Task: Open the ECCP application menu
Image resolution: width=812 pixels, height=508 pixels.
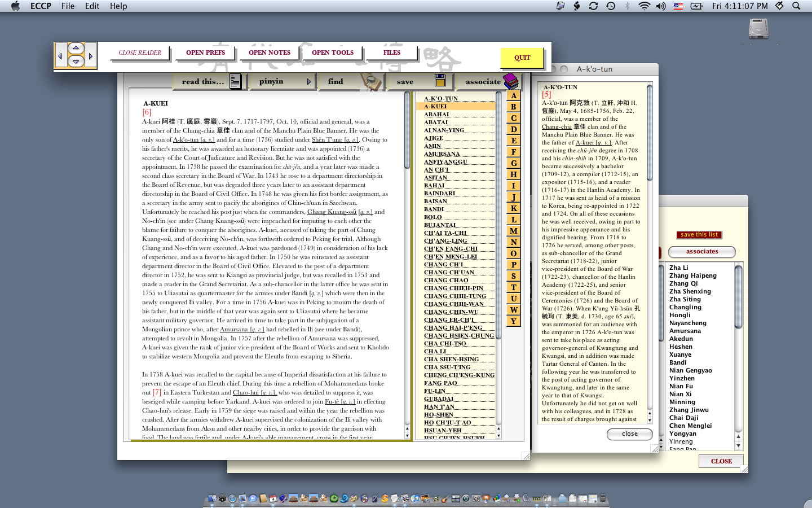Action: click(x=41, y=6)
